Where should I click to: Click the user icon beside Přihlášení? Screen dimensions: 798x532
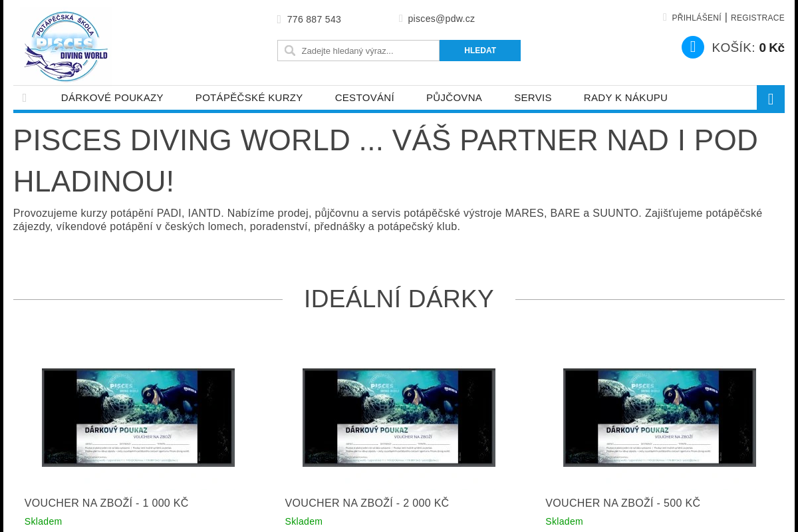point(665,17)
